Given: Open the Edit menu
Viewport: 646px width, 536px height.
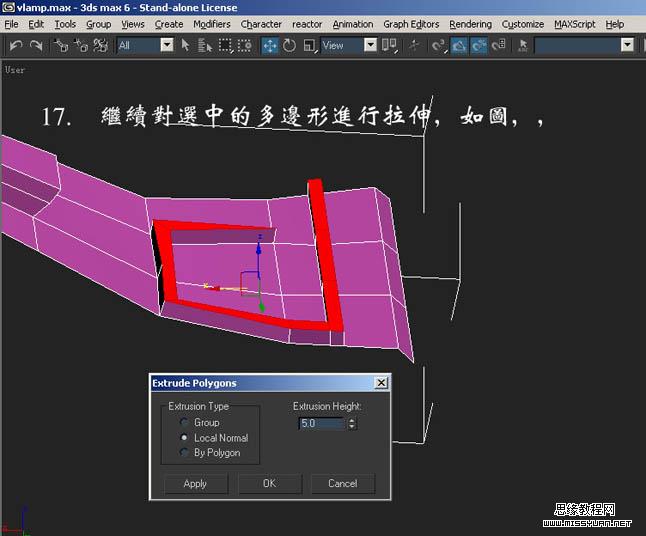Looking at the screenshot, I should pos(36,24).
